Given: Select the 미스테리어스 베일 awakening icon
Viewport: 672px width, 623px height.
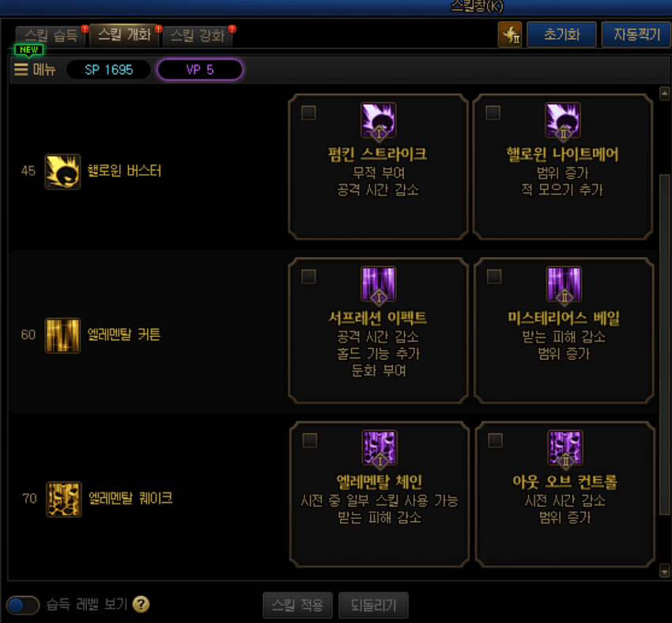Looking at the screenshot, I should [564, 284].
